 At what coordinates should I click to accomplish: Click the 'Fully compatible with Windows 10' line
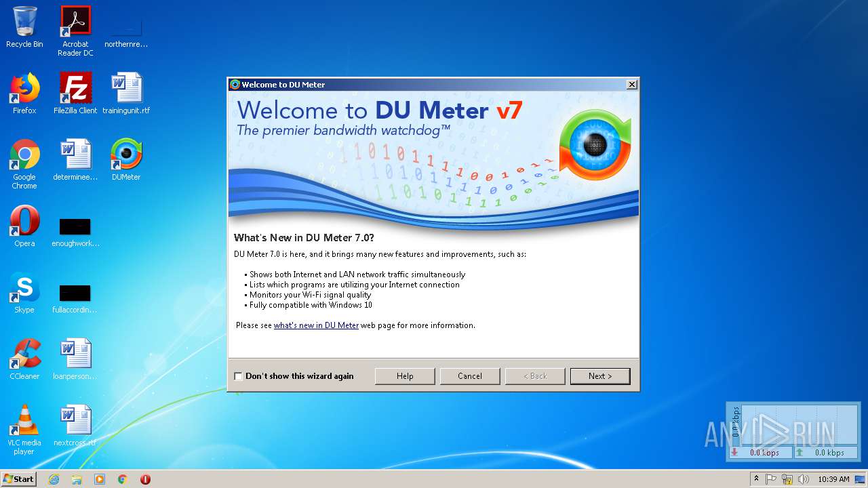click(311, 305)
